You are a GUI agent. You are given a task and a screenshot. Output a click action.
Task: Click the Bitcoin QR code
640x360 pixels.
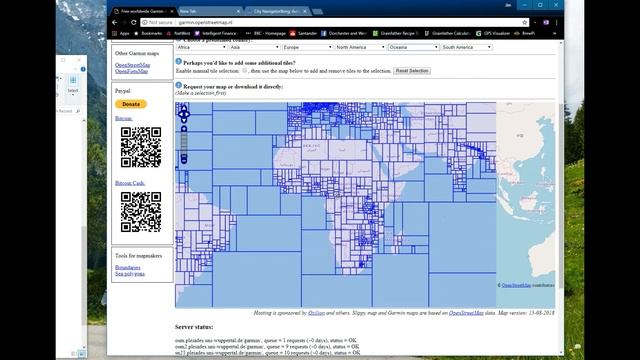coord(141,147)
